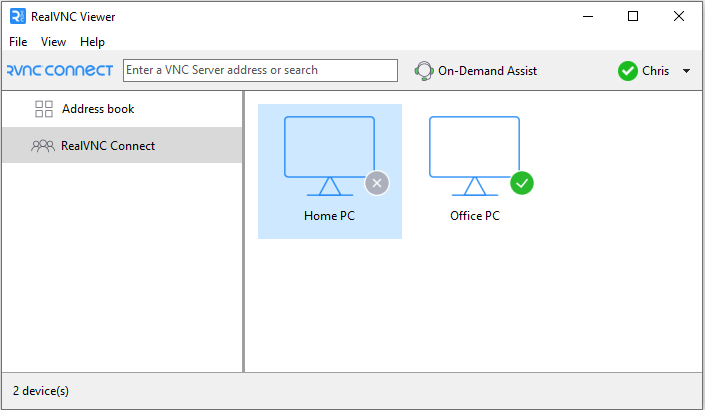This screenshot has width=705, height=410.
Task: Click the RVNC Connect logo
Action: [x=60, y=71]
